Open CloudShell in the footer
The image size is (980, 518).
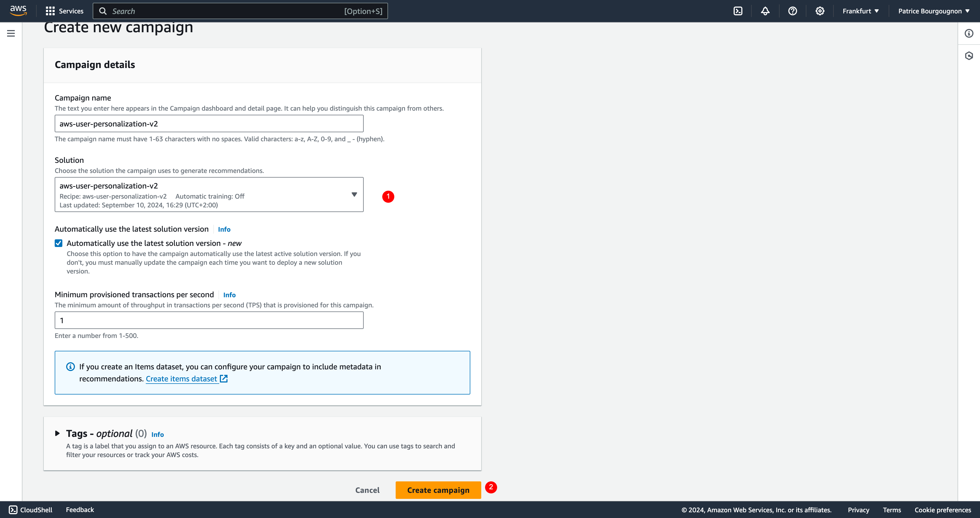point(30,510)
